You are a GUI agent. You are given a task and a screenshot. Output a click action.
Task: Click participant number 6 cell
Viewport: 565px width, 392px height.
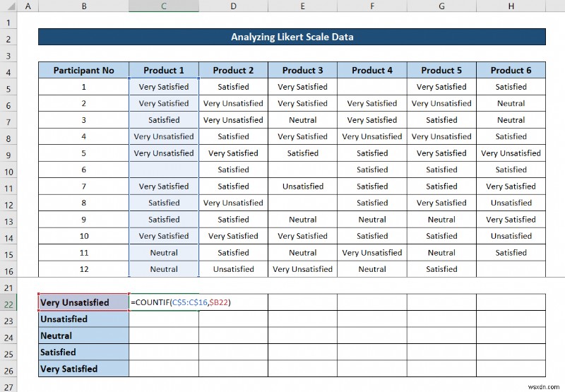[x=83, y=170]
